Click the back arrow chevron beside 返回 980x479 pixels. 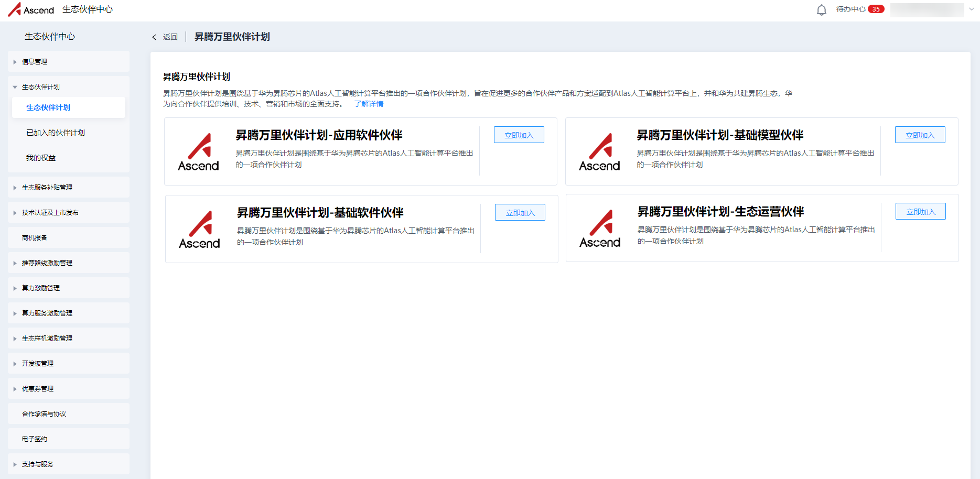coord(154,37)
